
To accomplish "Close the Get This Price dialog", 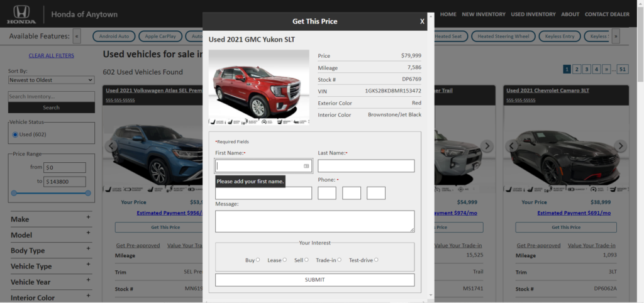I will (x=422, y=22).
